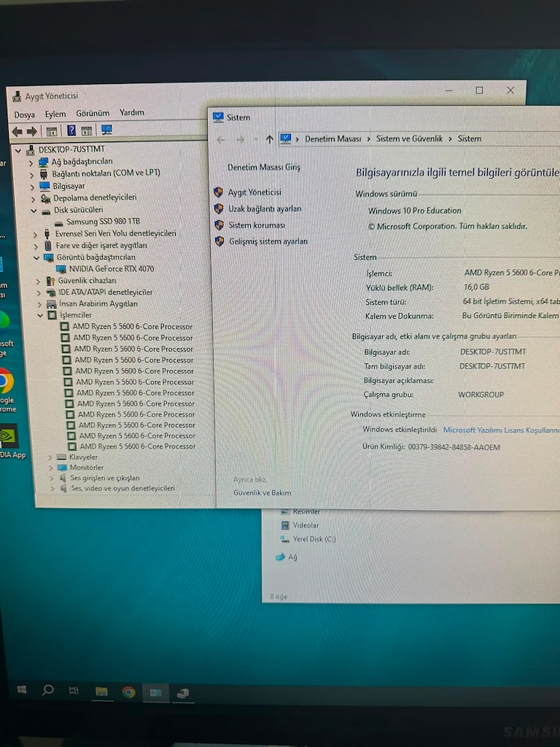Open Google Chrome from the taskbar
The image size is (560, 747).
128,692
